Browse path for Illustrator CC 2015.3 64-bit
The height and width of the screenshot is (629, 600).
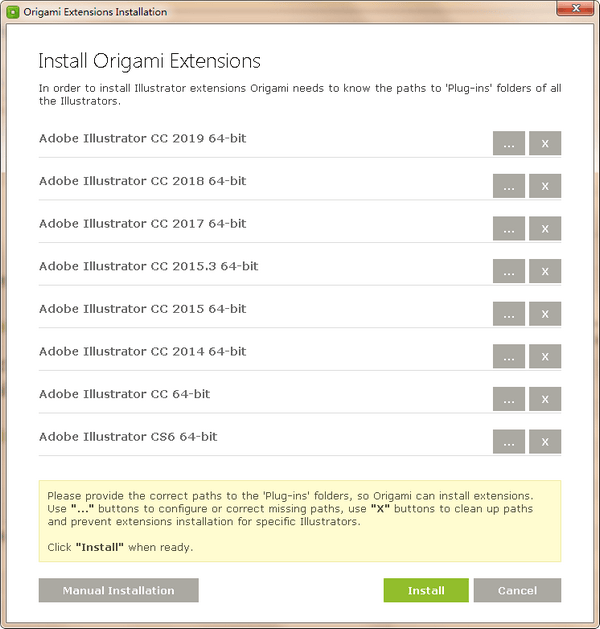coord(508,271)
